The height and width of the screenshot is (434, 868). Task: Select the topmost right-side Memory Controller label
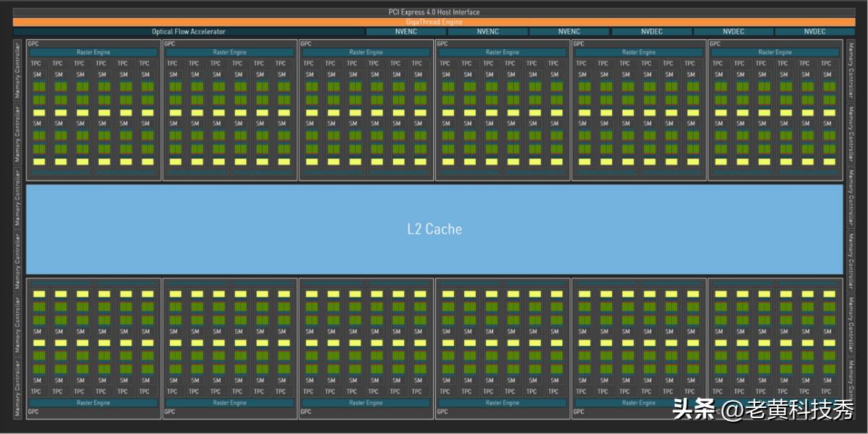pos(851,71)
